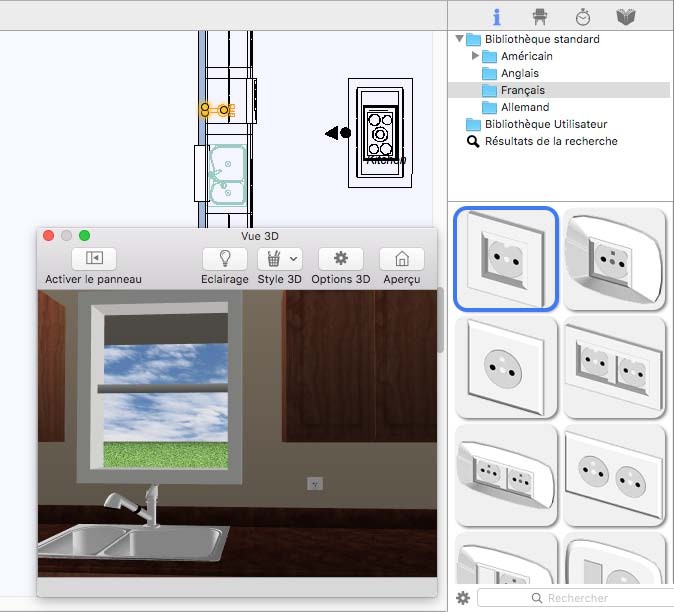Image resolution: width=674 pixels, height=612 pixels.
Task: Select the sink object in the floor plan
Action: (228, 173)
